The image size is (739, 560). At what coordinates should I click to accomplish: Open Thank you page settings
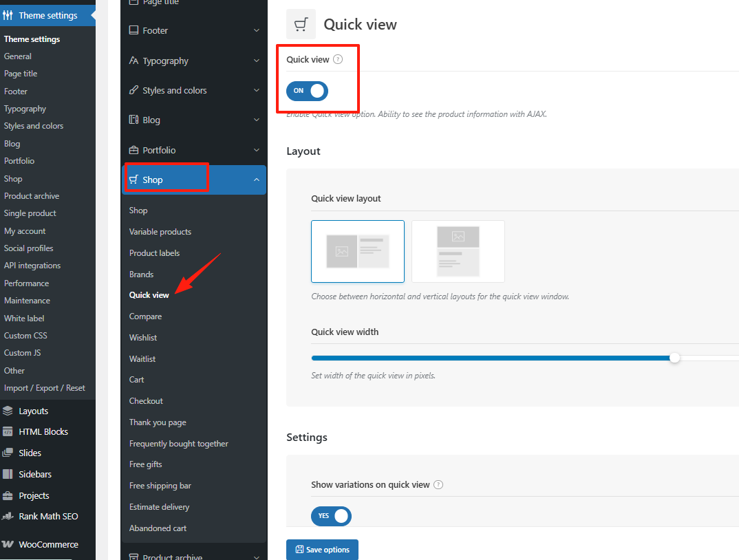pos(158,422)
